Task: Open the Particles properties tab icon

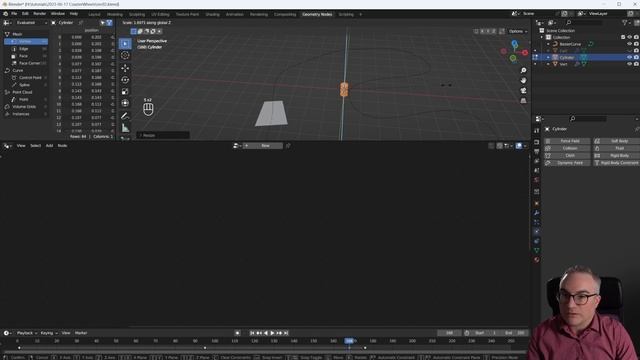Action: 537,222
